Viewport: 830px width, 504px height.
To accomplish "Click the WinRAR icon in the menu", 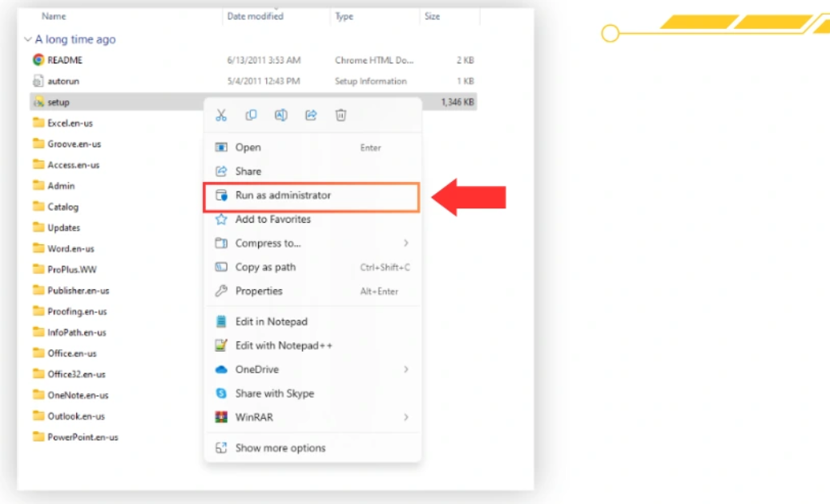I will (221, 417).
